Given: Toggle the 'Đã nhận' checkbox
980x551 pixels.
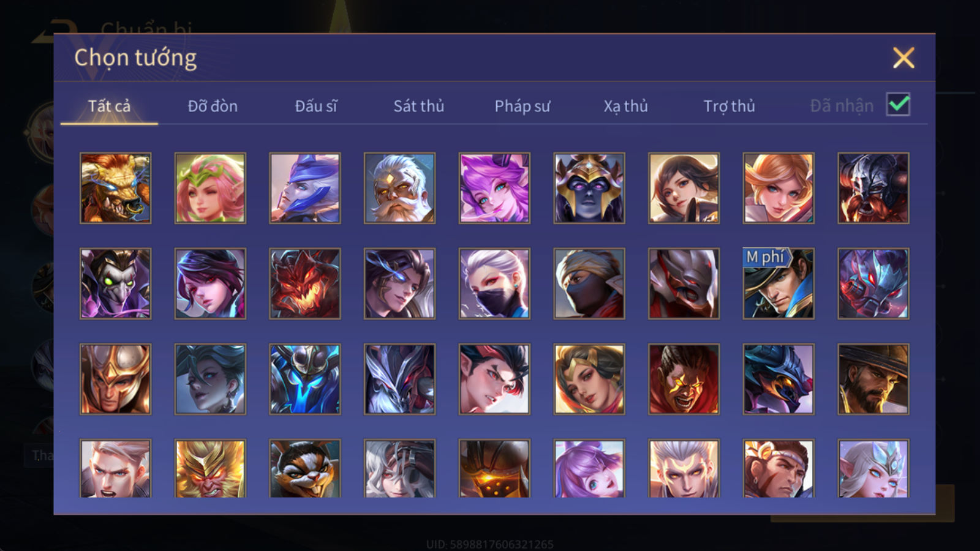Looking at the screenshot, I should (899, 105).
